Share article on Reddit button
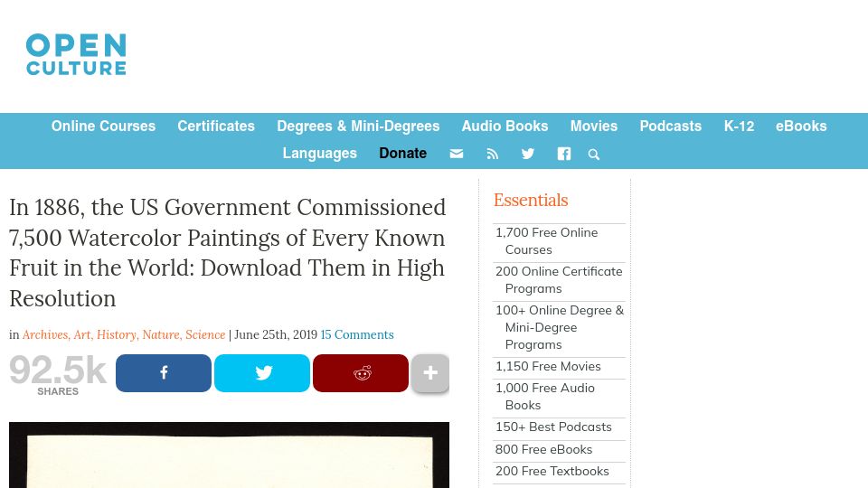 pyautogui.click(x=361, y=373)
